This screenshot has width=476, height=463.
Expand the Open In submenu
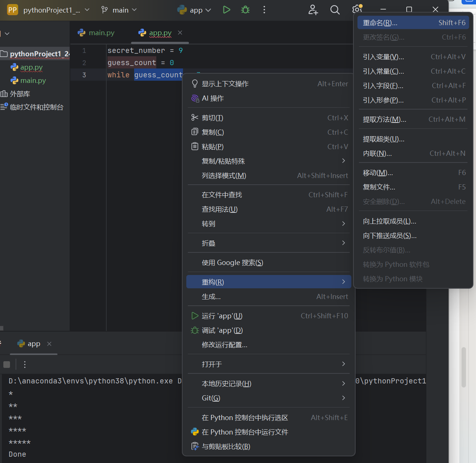pos(269,364)
